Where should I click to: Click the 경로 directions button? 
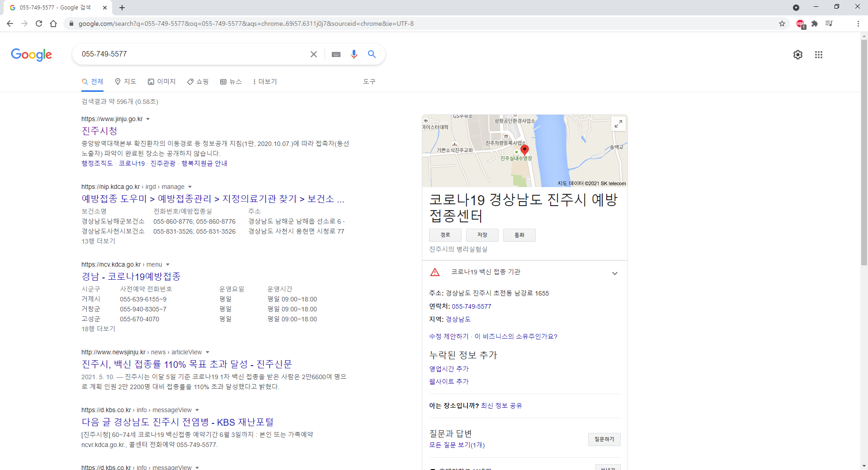pos(445,235)
